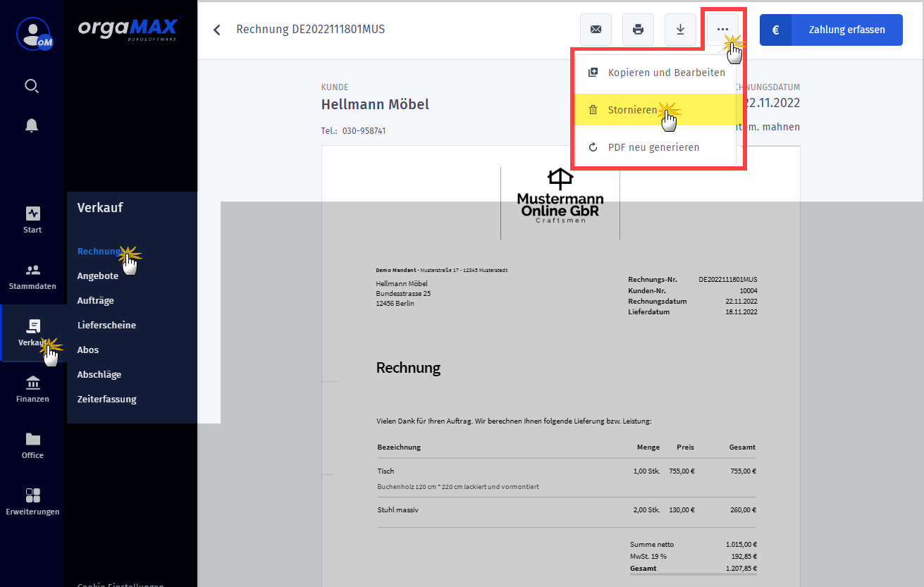Open Stammdaten section
Screen dimensions: 924x587
click(x=32, y=276)
